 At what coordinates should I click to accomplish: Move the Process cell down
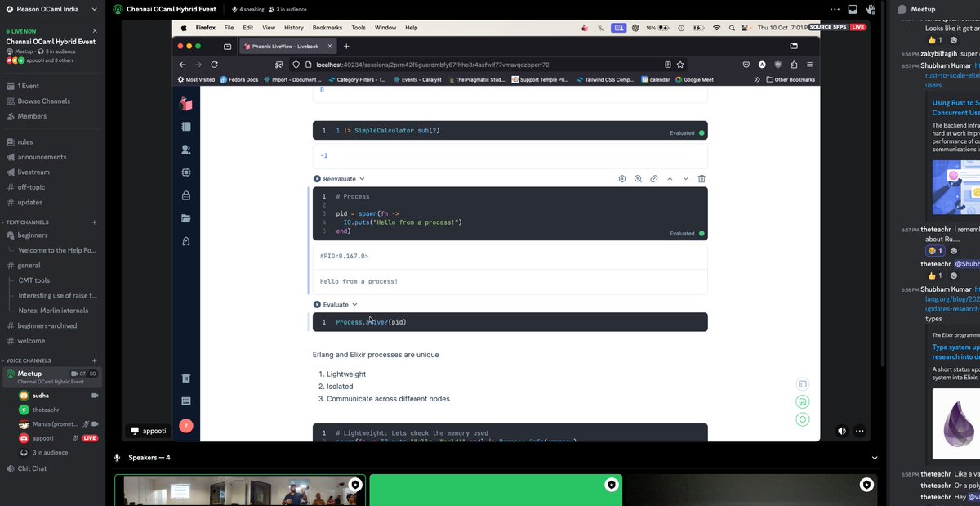(x=686, y=178)
